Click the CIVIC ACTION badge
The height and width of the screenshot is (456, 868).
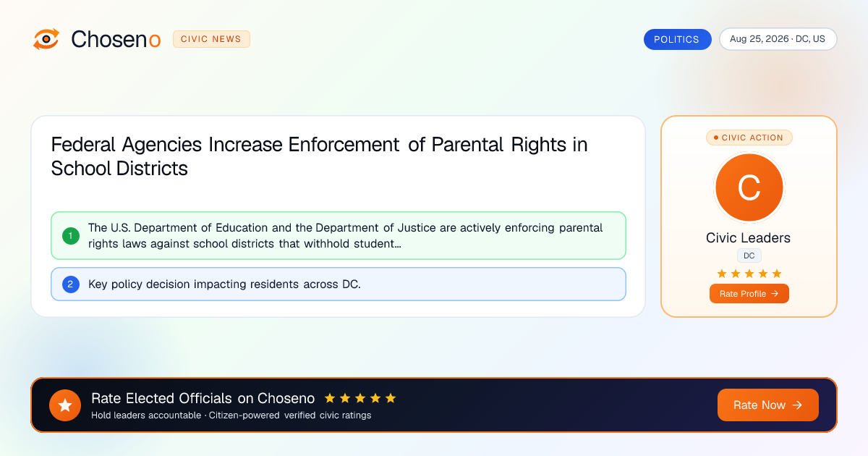[x=749, y=138]
